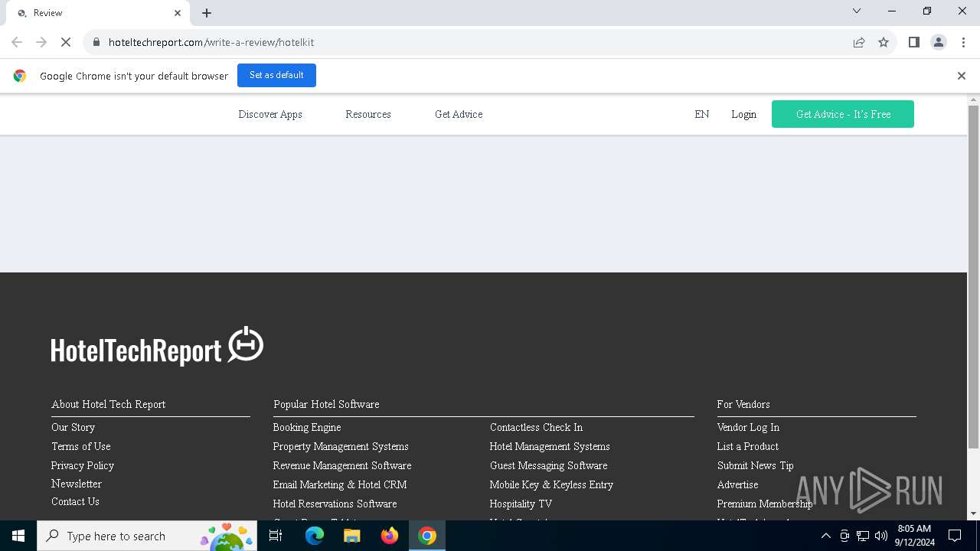The height and width of the screenshot is (551, 980).
Task: Launch Firefox from taskbar
Action: click(x=390, y=536)
